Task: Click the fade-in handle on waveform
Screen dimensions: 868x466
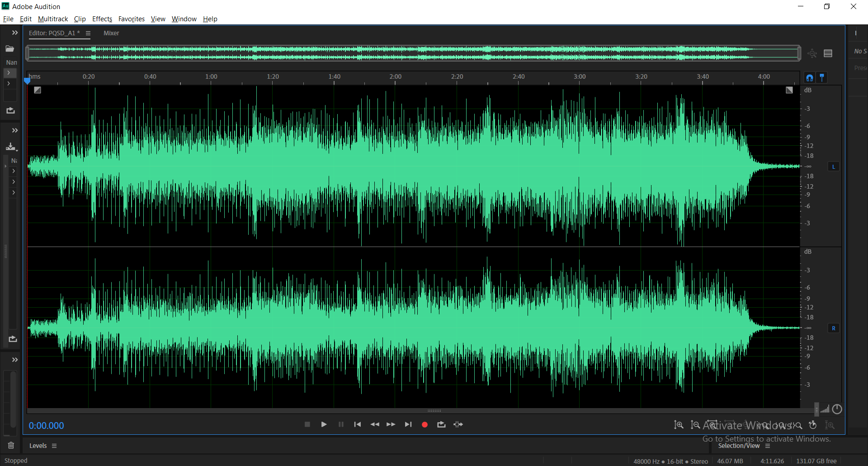Action: click(x=38, y=90)
